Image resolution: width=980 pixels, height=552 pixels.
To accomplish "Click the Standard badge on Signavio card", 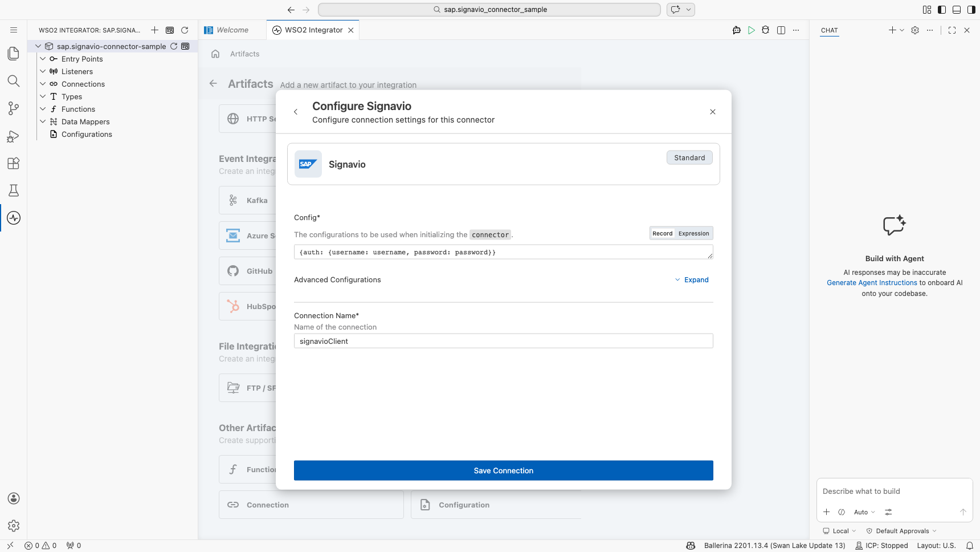I will click(689, 158).
